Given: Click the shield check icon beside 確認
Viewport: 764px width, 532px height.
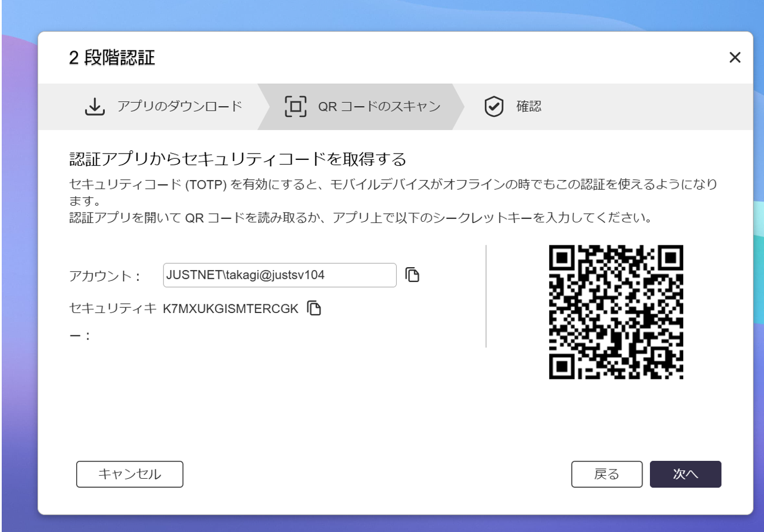Looking at the screenshot, I should [494, 107].
